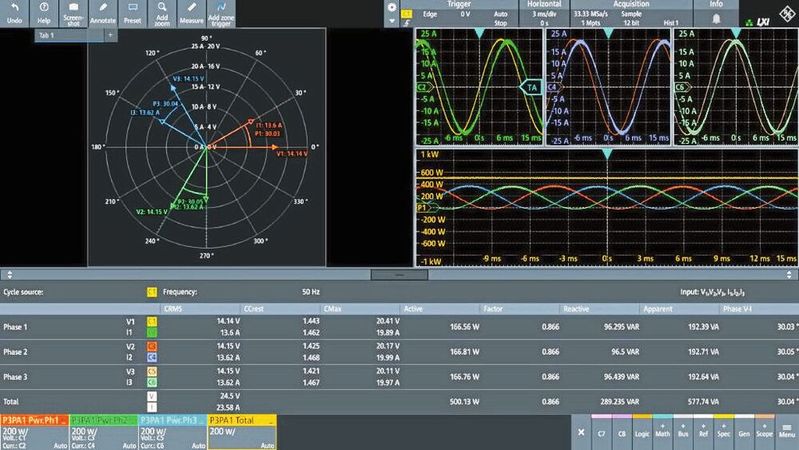Open the Help tool
The width and height of the screenshot is (799, 450).
point(44,13)
